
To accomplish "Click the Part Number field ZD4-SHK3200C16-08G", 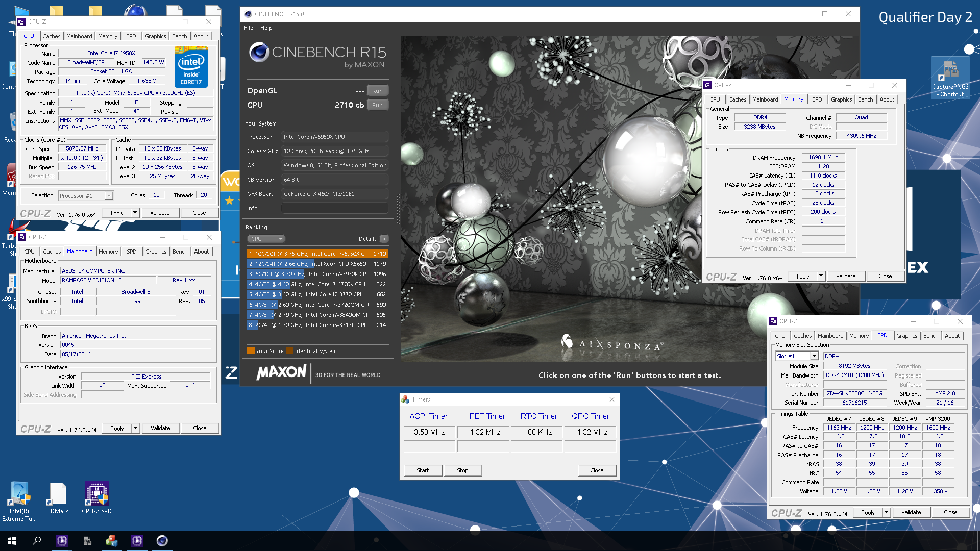I will click(x=854, y=394).
